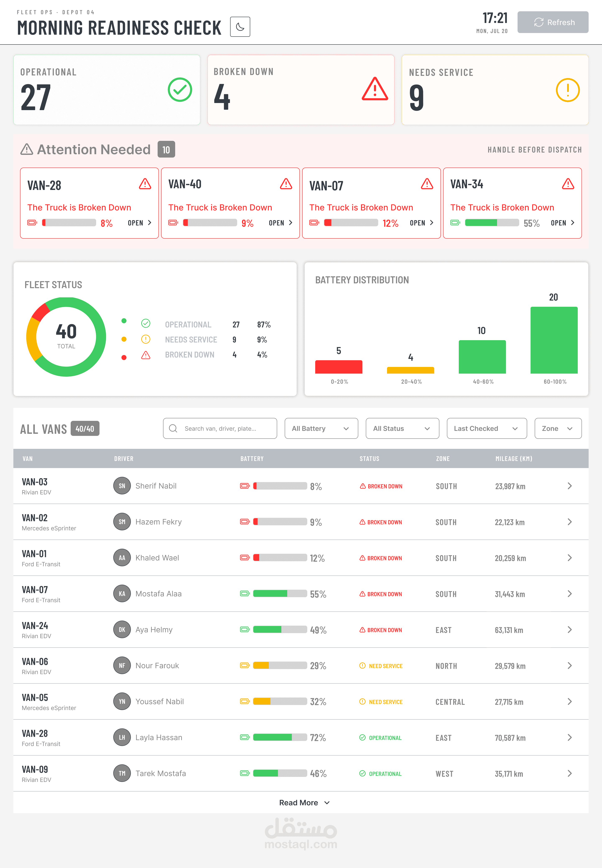Open the All Battery dropdown
Image resolution: width=602 pixels, height=868 pixels.
point(321,428)
